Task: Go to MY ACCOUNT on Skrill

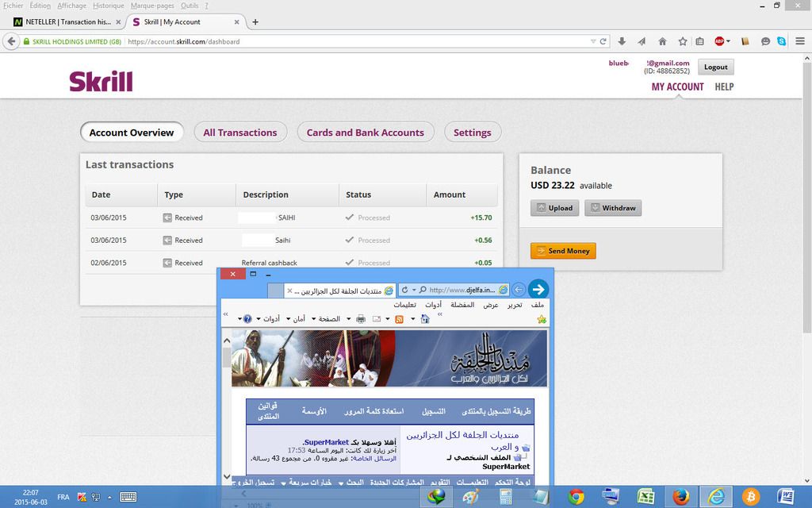Action: click(x=677, y=87)
